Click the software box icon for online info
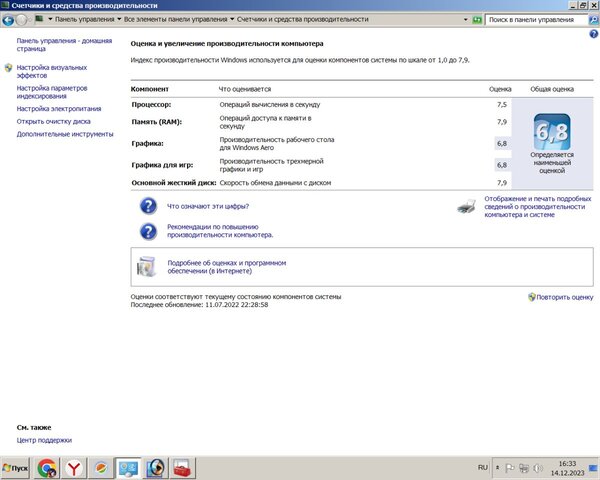 tap(147, 265)
